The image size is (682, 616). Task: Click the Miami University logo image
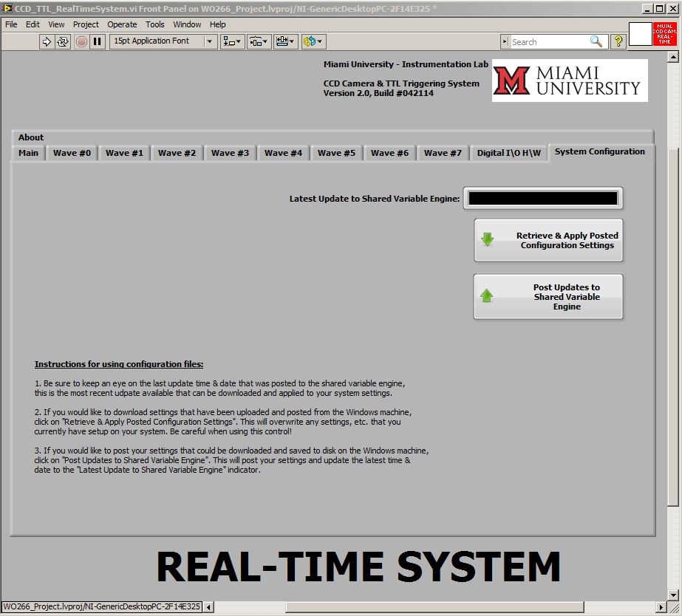pos(570,81)
